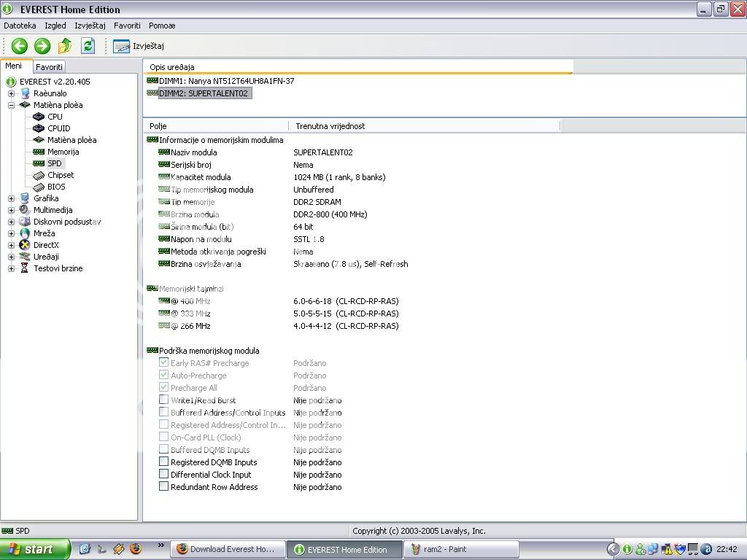This screenshot has height=560, width=747.
Task: Select Matièna ploèa sub-item under motherboard
Action: [72, 140]
